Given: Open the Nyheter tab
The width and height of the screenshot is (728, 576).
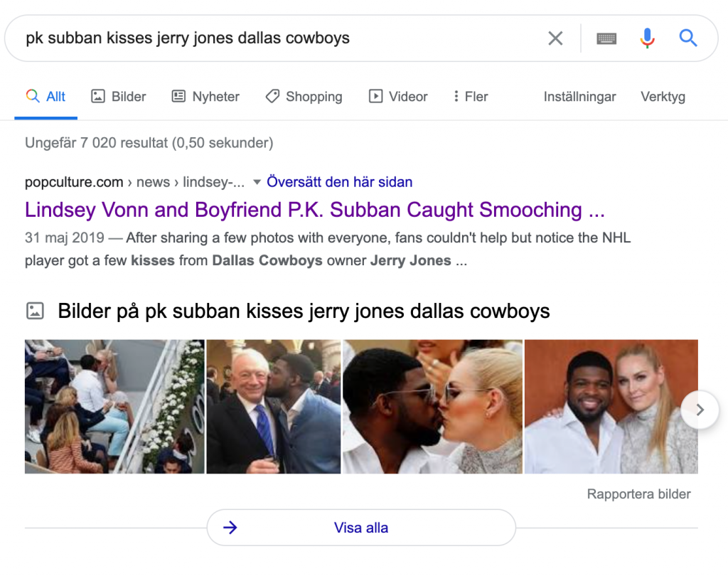Looking at the screenshot, I should [x=205, y=97].
